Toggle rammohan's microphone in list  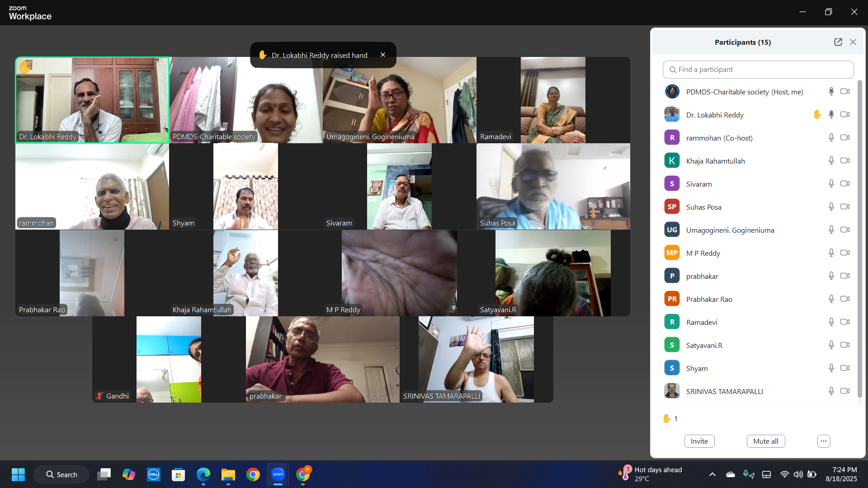point(831,138)
